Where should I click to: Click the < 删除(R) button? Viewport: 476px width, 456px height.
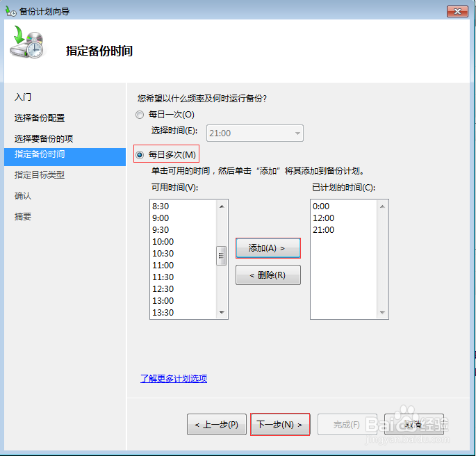click(x=268, y=275)
